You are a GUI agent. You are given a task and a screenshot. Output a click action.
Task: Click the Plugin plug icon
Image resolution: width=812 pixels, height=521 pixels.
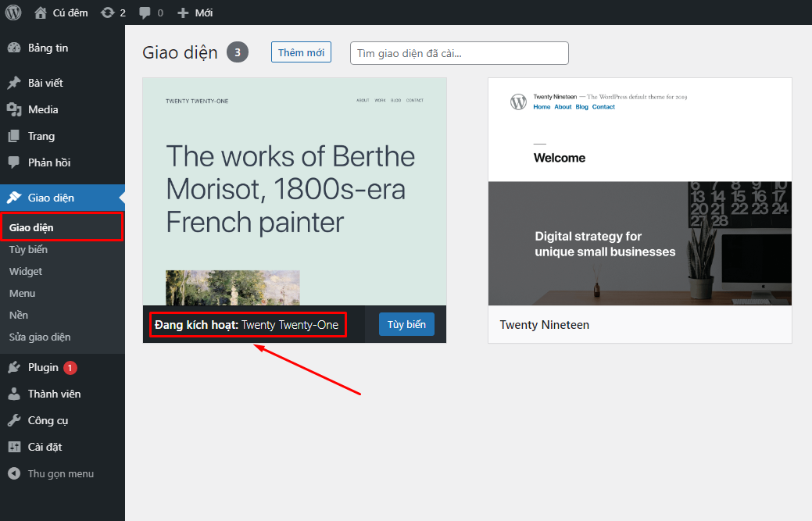click(14, 367)
